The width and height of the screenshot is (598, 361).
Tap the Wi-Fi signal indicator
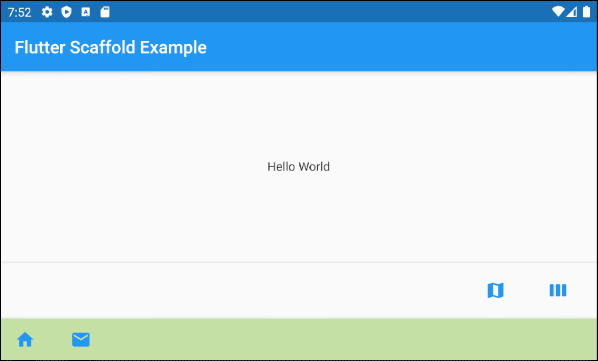click(x=558, y=12)
